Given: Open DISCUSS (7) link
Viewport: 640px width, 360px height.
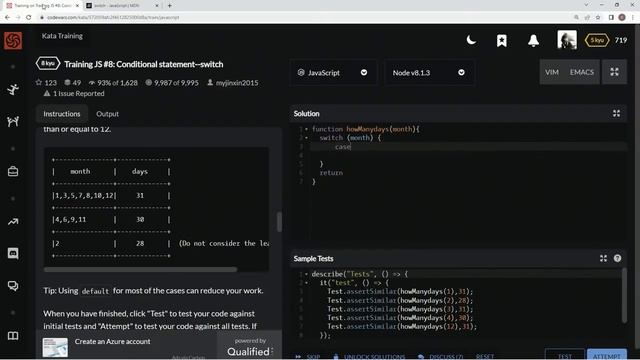Looking at the screenshot, I should 441,357.
